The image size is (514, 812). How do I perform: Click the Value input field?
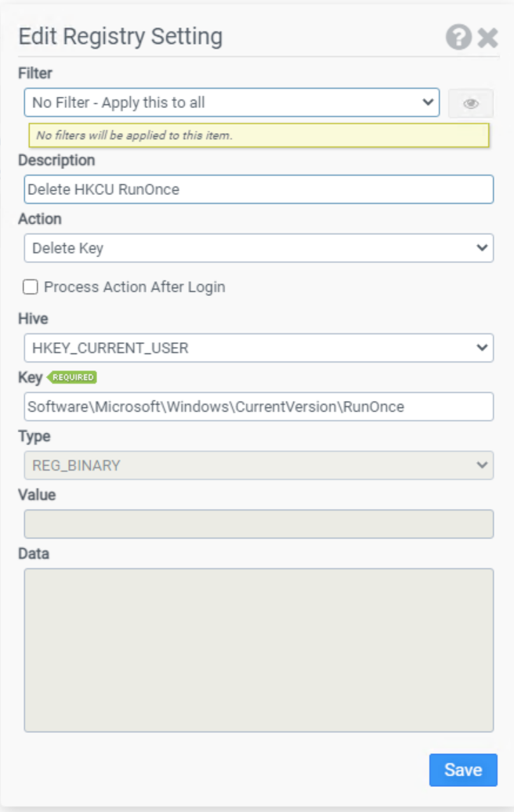pyautogui.click(x=259, y=524)
